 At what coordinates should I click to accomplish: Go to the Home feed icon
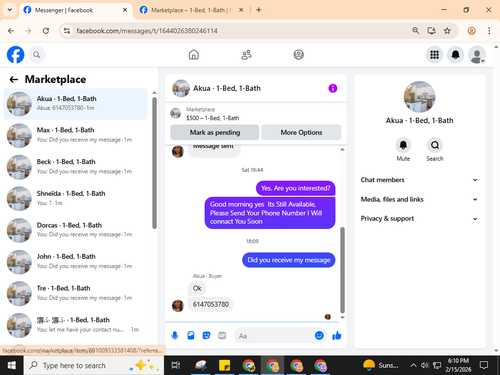coord(194,55)
